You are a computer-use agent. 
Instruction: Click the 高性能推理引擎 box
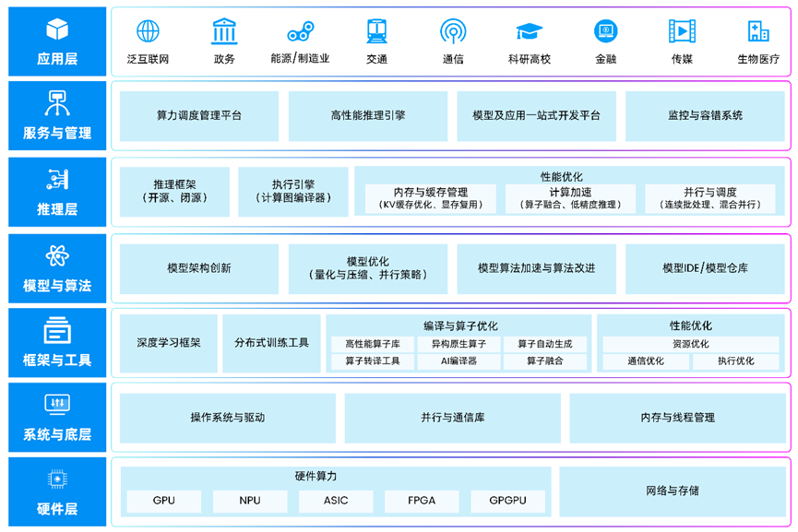(x=368, y=116)
